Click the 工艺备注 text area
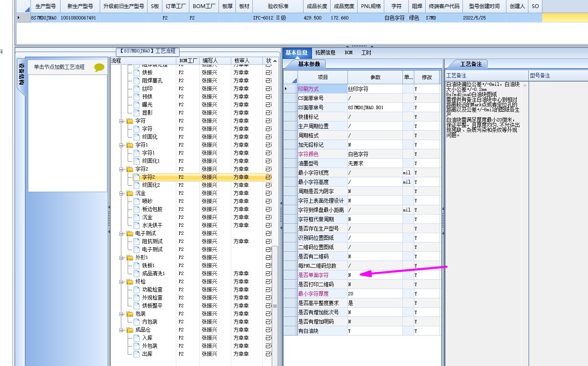Viewport: 588px width, 366px height. tap(483, 223)
